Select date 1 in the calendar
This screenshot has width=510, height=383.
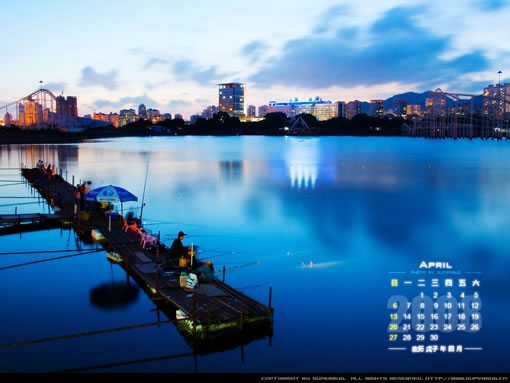[x=422, y=295]
